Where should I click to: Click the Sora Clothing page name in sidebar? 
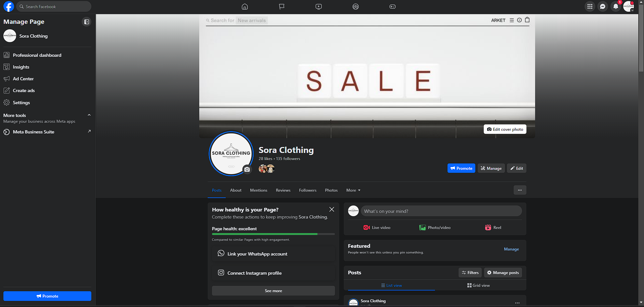pos(33,36)
